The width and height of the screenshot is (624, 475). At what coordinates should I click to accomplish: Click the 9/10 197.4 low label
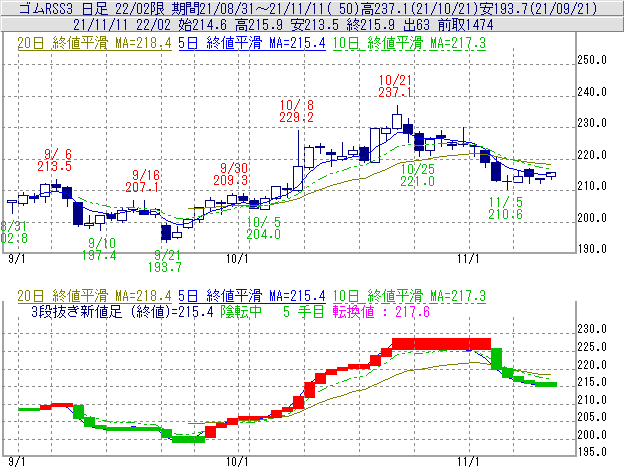(99, 249)
